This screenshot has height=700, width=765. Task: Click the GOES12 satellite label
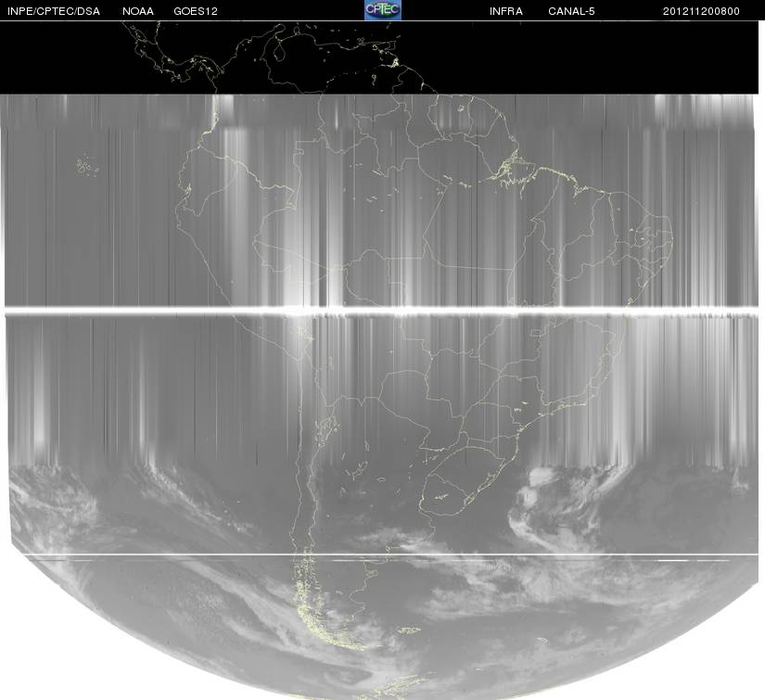[x=196, y=11]
